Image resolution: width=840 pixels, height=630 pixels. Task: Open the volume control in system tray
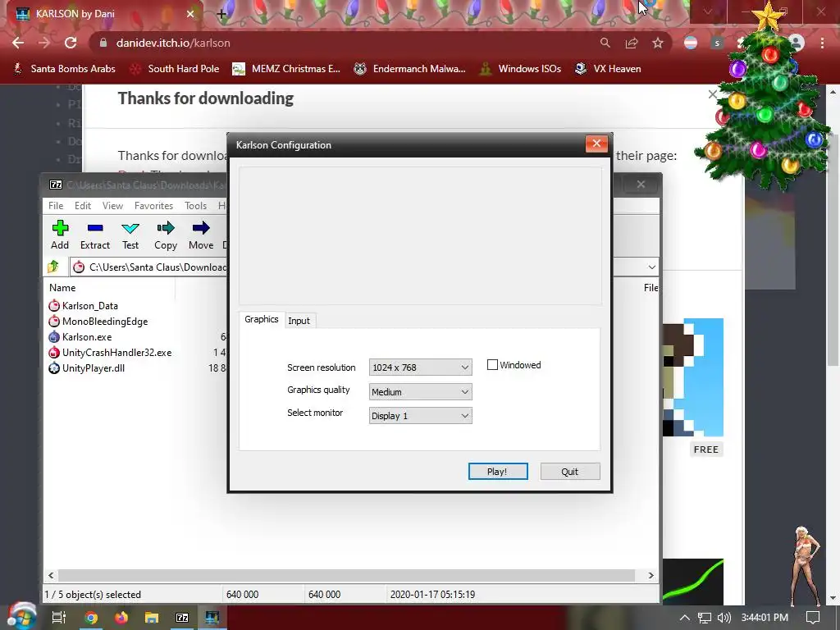coord(724,618)
